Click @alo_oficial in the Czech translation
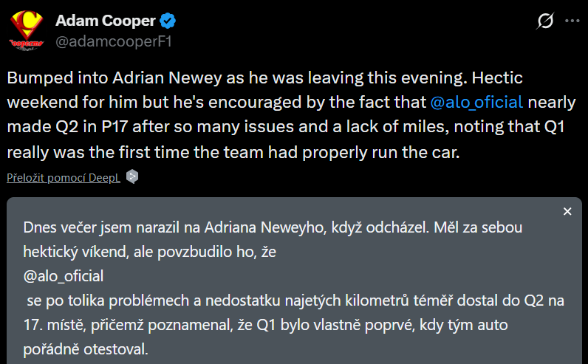Image resolution: width=588 pixels, height=364 pixels. pos(63,275)
